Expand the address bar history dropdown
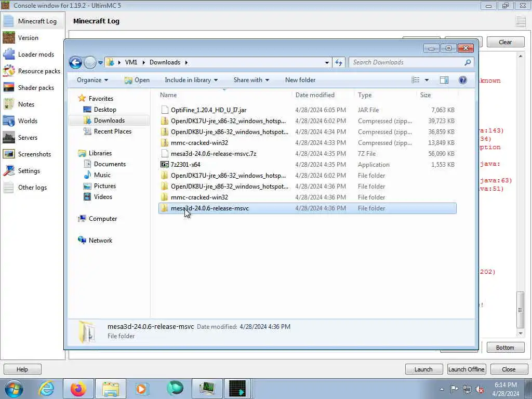532x399 pixels. point(327,62)
